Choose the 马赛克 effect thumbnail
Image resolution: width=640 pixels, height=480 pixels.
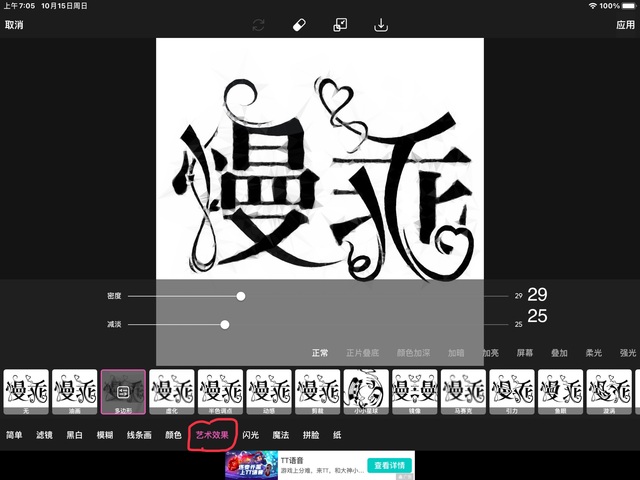[463, 391]
